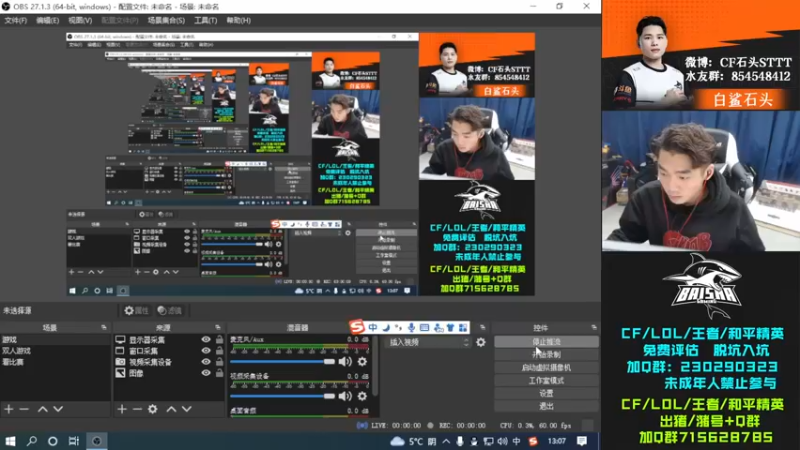
Task: Open the 文件(F) menu
Action: click(15, 20)
